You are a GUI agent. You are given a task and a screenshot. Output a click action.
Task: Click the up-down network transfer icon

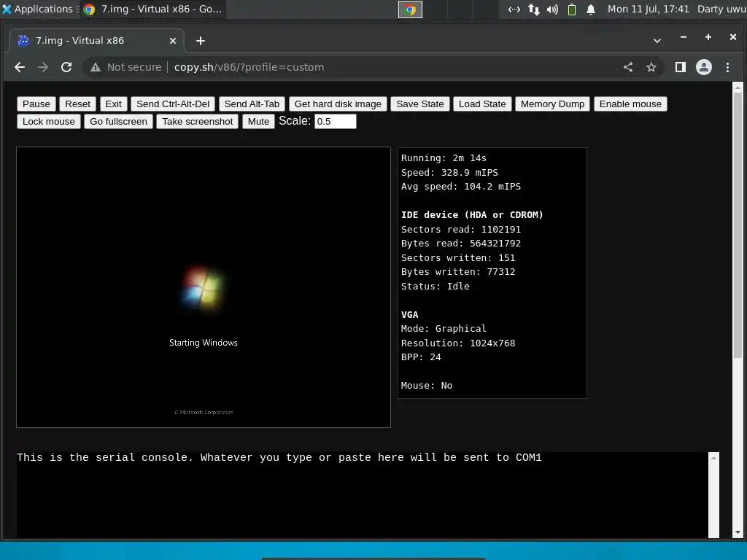pyautogui.click(x=533, y=9)
